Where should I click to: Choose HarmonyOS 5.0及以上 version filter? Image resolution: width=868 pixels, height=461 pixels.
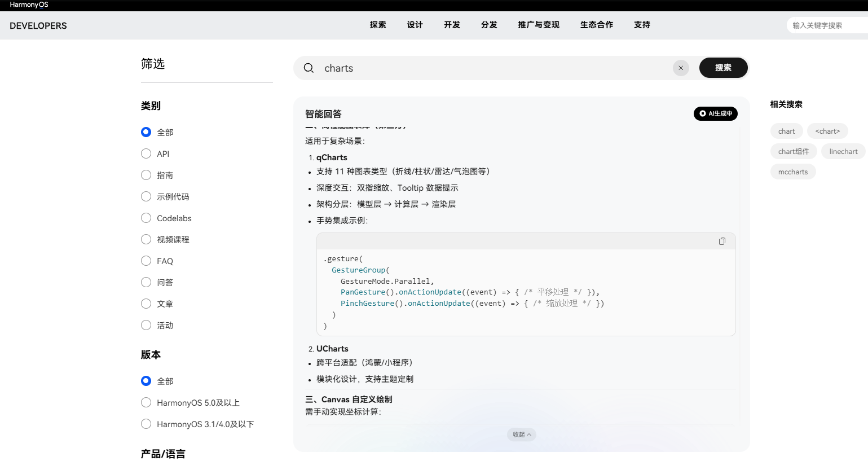click(146, 402)
